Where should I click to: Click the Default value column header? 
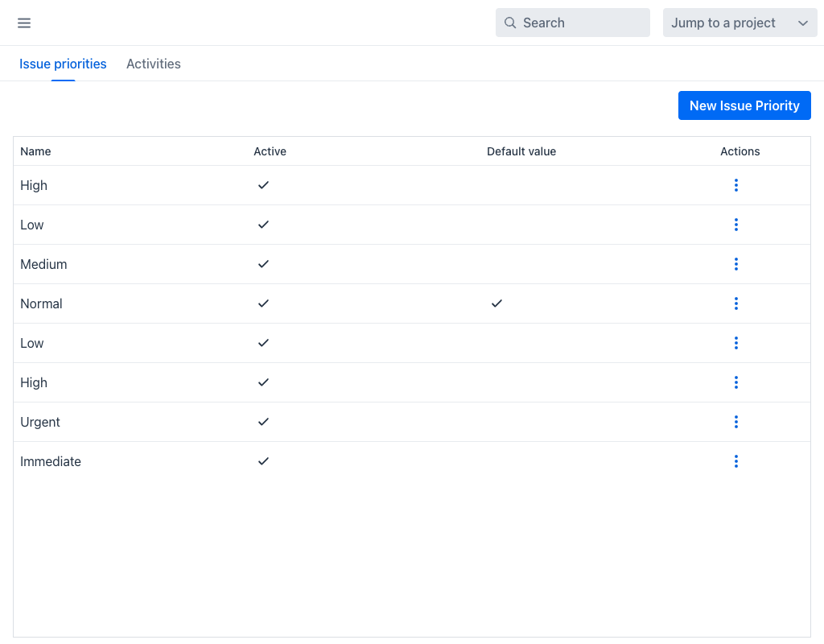click(x=521, y=151)
